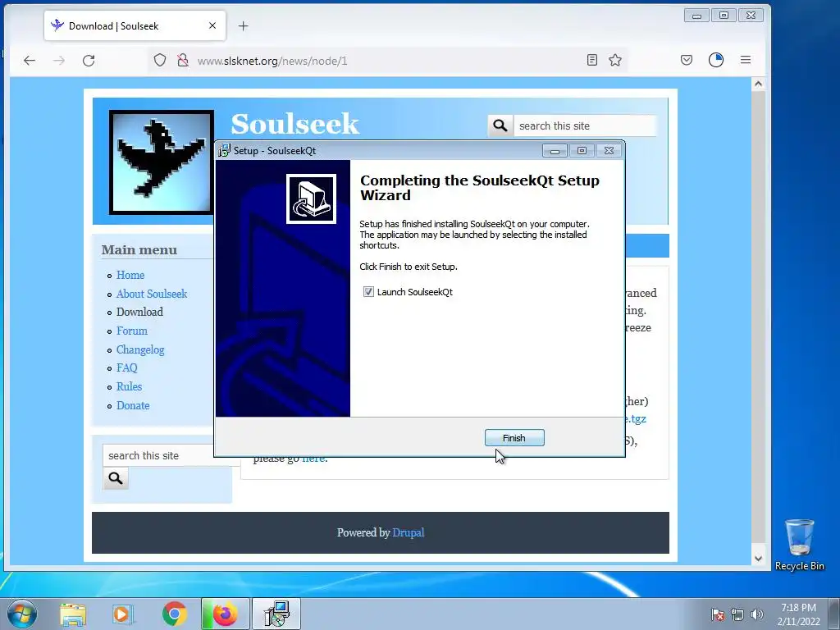Open the Rules menu link
Viewport: 840px width, 630px height.
point(129,386)
